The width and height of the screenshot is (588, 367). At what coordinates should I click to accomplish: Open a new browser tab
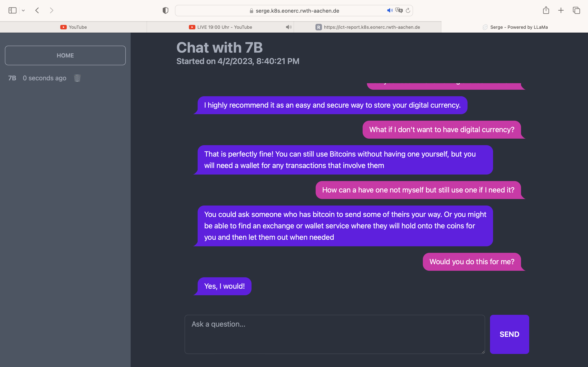[561, 10]
